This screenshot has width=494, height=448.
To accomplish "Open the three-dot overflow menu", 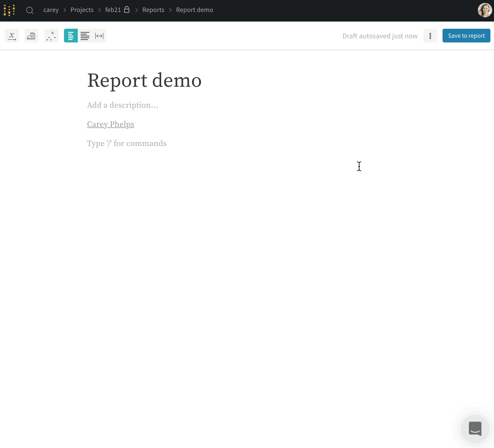I will click(x=430, y=36).
